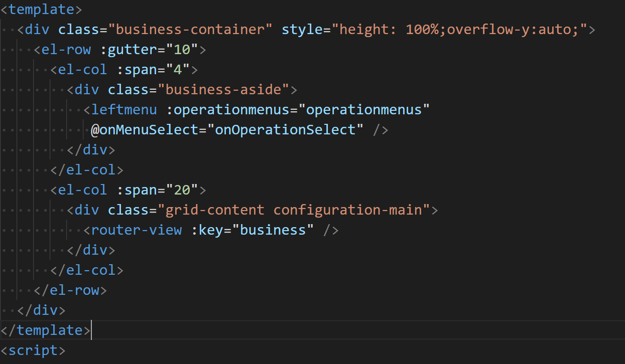Viewport: 625px width, 364px height.
Task: Click the closing div after router-view
Action: click(x=91, y=250)
